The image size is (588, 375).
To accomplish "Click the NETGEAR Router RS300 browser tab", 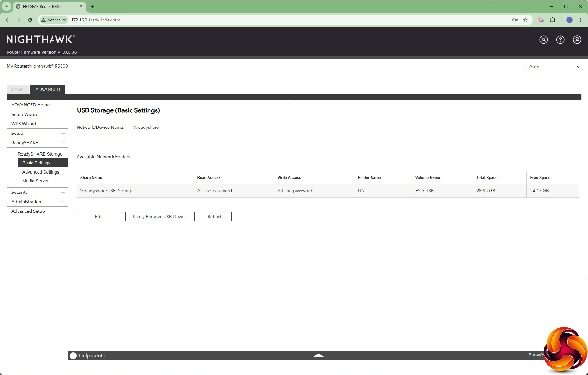I will (49, 6).
